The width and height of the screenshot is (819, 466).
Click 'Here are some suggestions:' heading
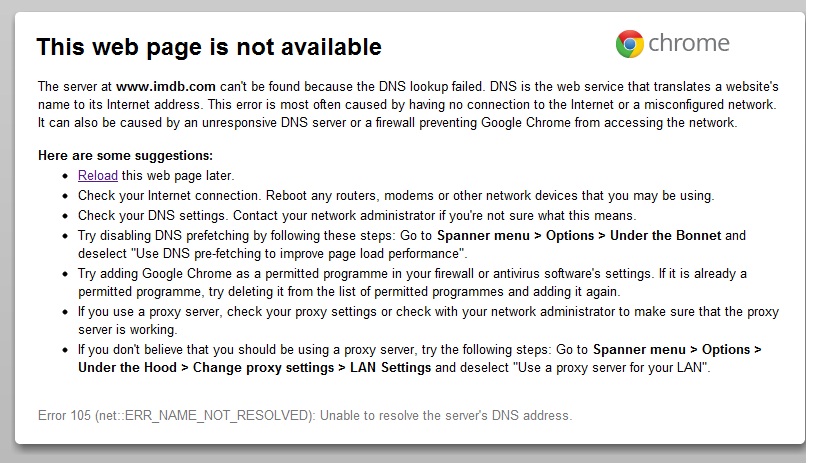tap(125, 156)
